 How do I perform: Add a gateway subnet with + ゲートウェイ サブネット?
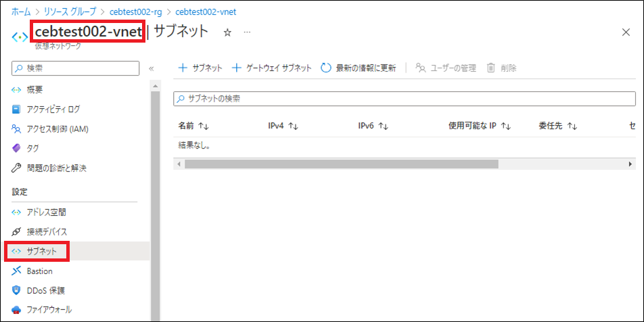click(x=271, y=68)
